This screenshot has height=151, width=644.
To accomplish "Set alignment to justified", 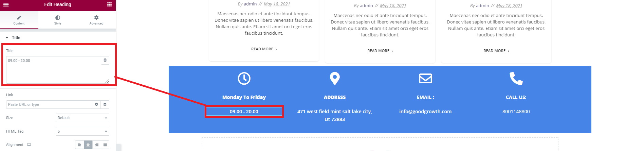I will (x=105, y=145).
